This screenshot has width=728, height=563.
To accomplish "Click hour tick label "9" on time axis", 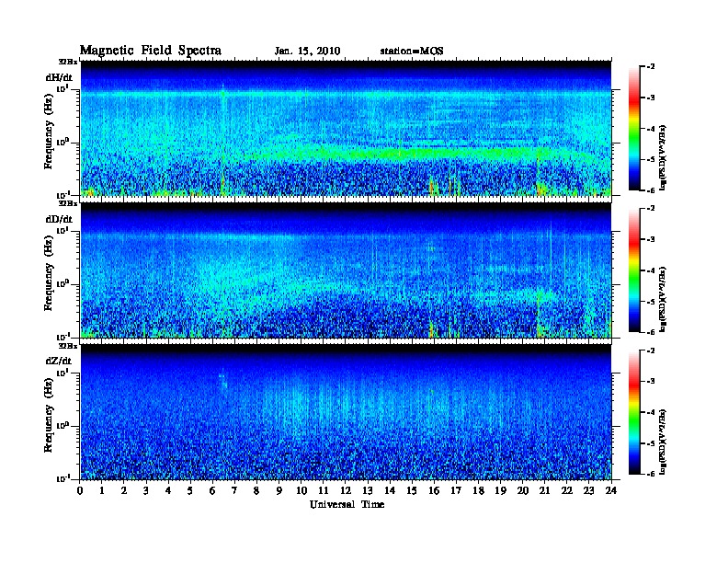I will pos(279,490).
